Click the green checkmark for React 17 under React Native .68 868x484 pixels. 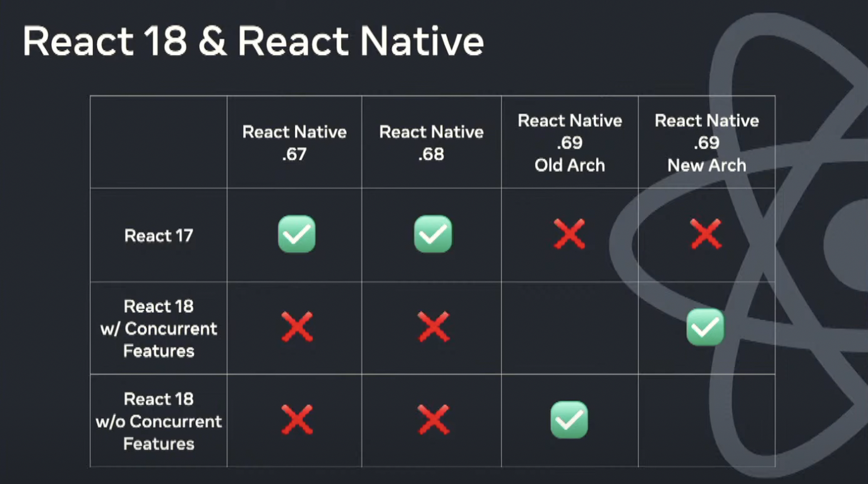point(433,234)
